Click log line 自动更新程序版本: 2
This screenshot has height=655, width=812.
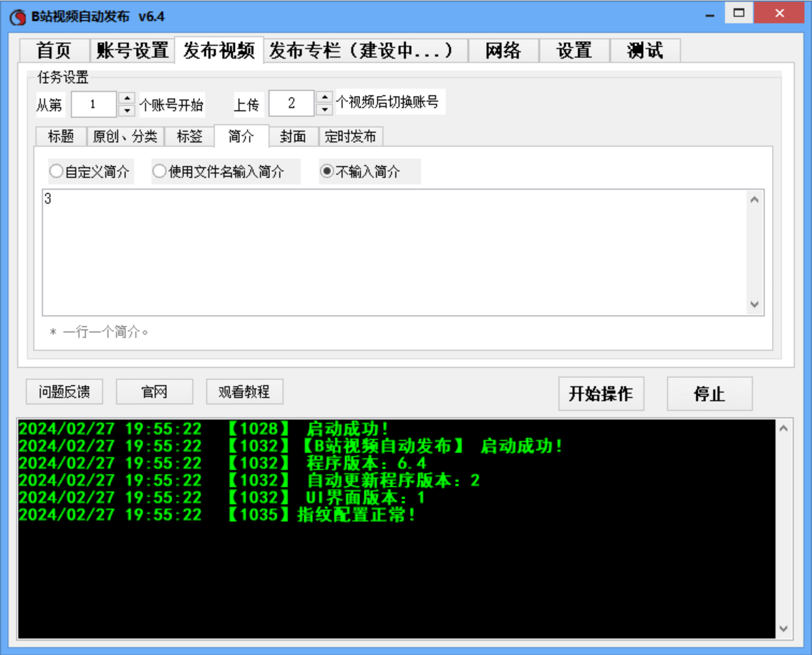pos(249,480)
